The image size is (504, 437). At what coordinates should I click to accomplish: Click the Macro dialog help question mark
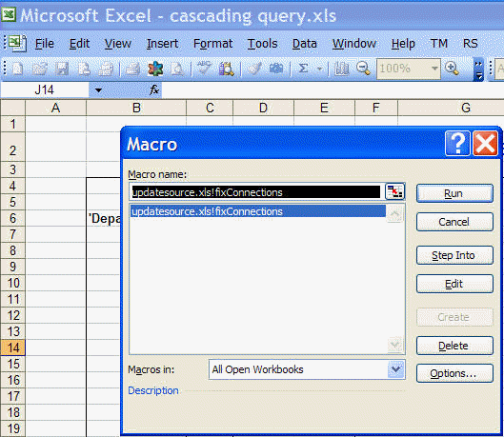click(457, 143)
